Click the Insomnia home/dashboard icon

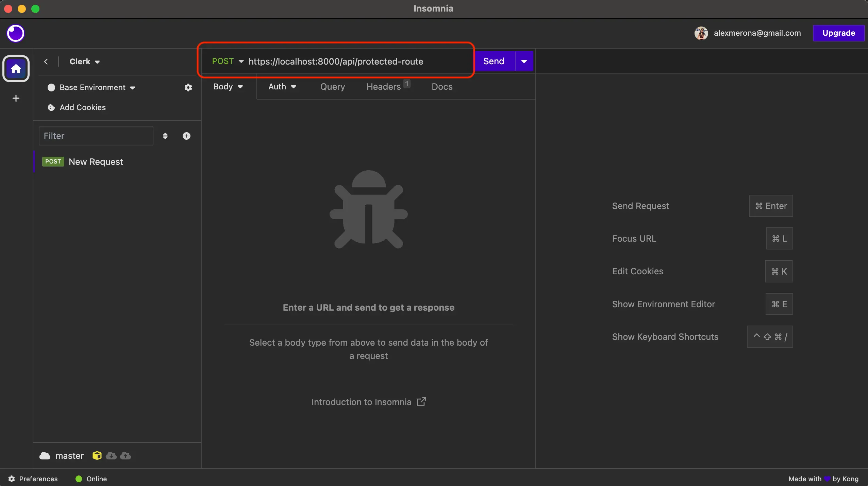pos(17,69)
